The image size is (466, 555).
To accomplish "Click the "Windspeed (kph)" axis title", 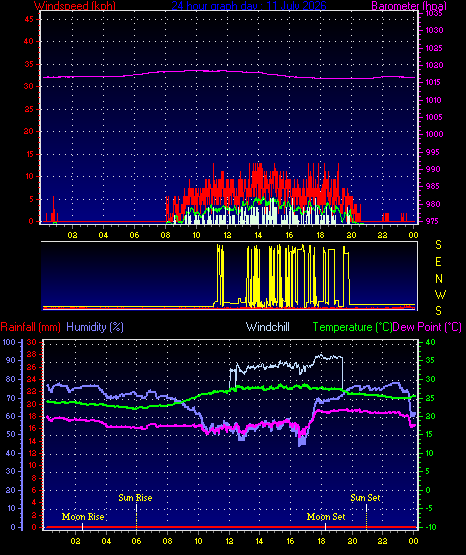I will tap(75, 5).
